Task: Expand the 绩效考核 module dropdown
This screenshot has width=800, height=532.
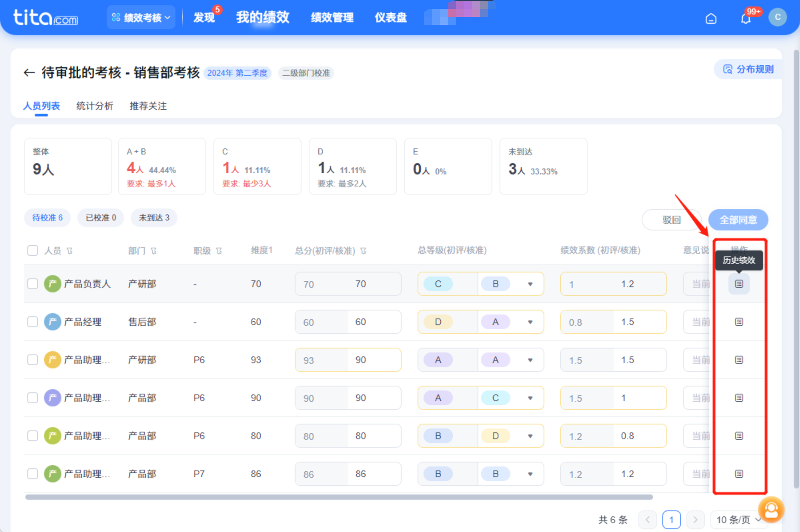Action: point(141,18)
